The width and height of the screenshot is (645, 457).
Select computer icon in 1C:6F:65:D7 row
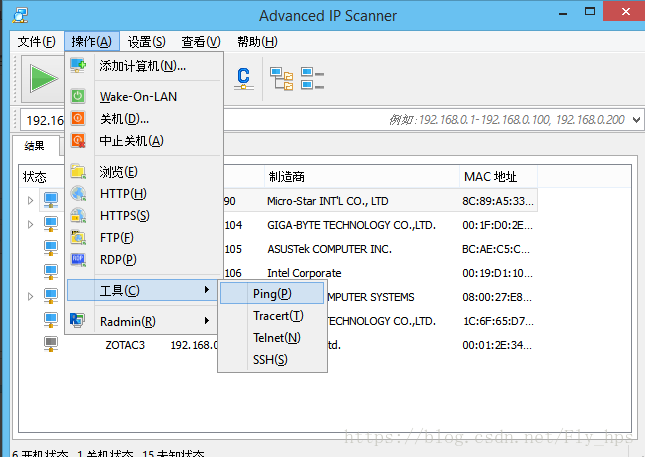click(x=51, y=320)
